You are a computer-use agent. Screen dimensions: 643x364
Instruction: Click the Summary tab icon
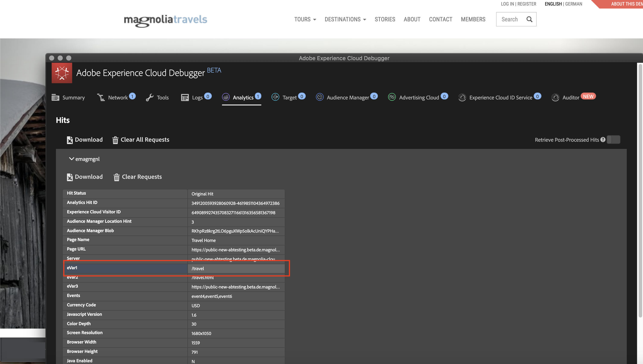[55, 97]
